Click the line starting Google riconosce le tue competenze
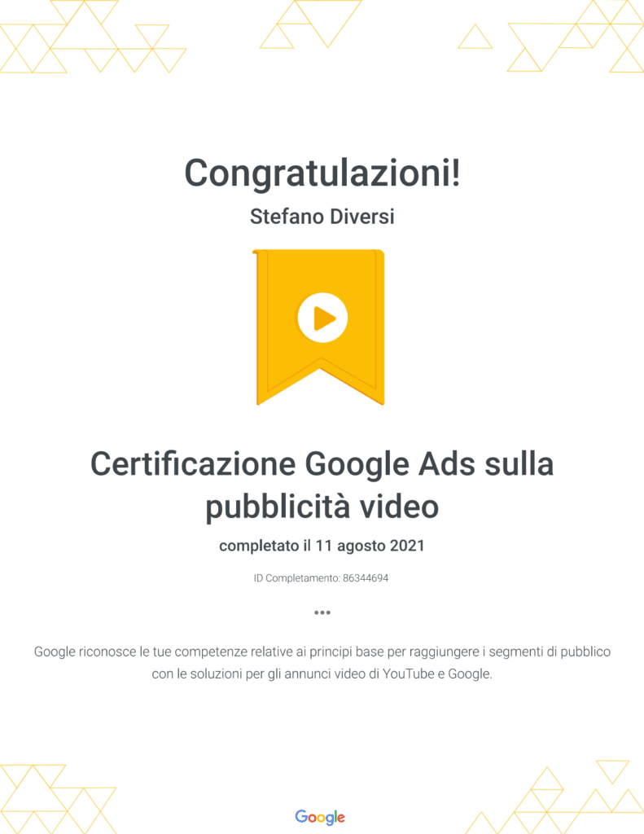 click(322, 652)
